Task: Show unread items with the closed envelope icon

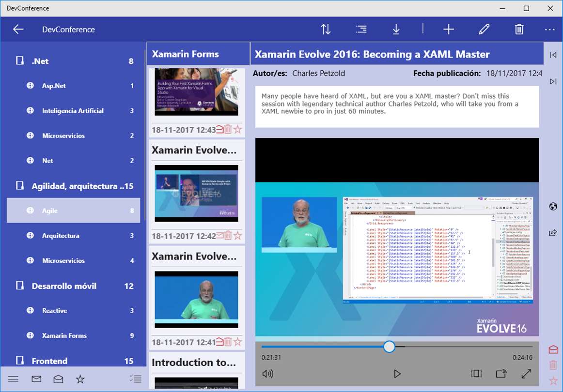Action: 36,379
